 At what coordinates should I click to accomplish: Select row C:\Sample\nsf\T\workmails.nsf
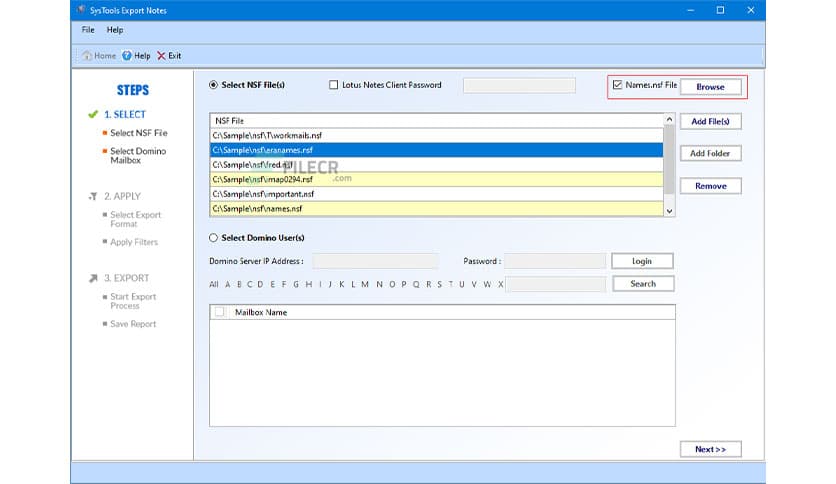pyautogui.click(x=437, y=136)
